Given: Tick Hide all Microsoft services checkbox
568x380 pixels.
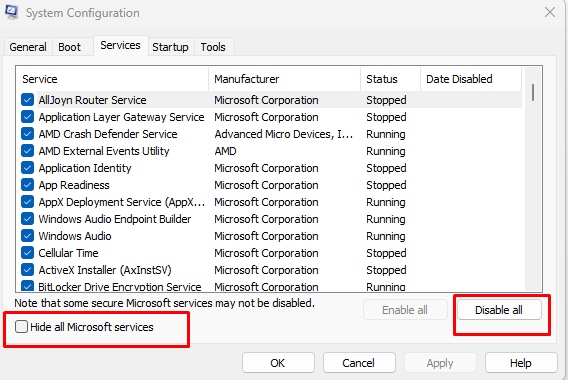Looking at the screenshot, I should pos(21,326).
